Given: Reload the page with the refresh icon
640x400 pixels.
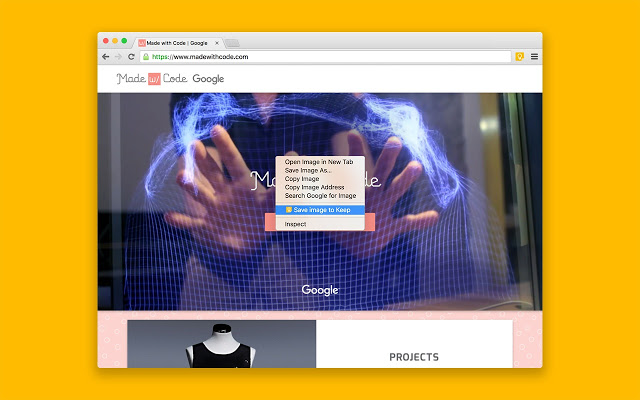Looking at the screenshot, I should pos(131,57).
